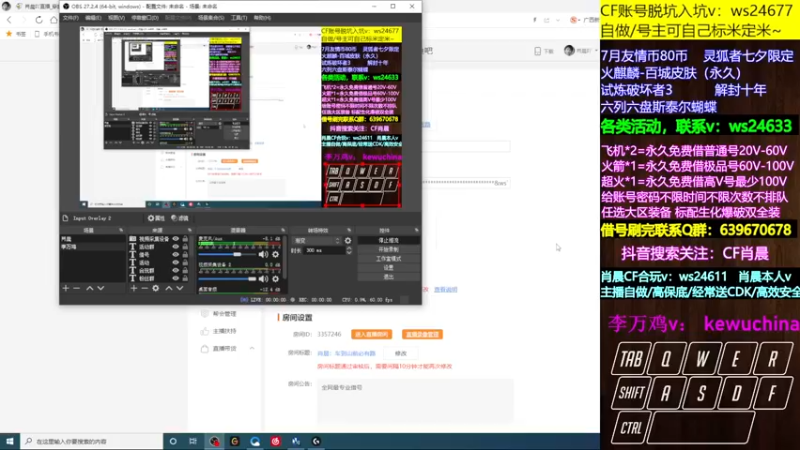Open the 工具(T) menu in OBS
This screenshot has width=800, height=450.
239,18
